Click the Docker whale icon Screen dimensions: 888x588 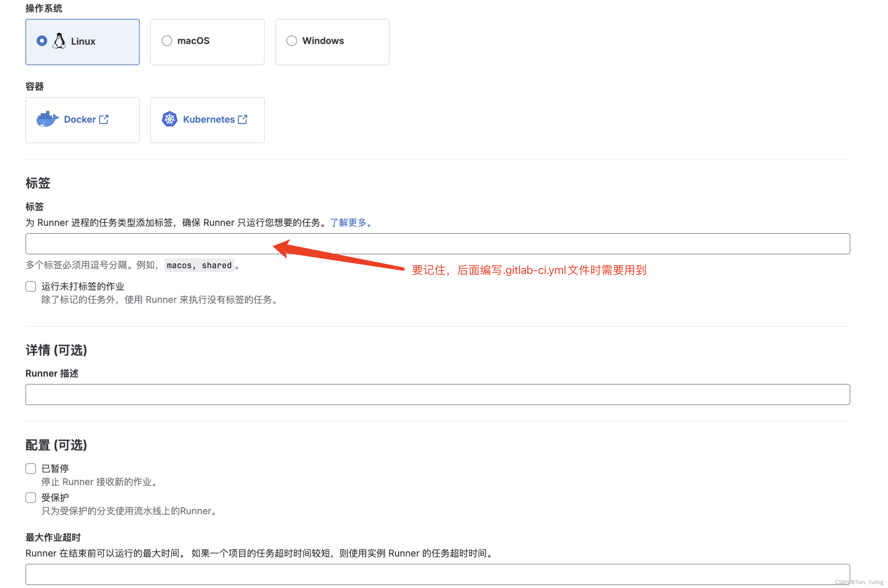[47, 119]
